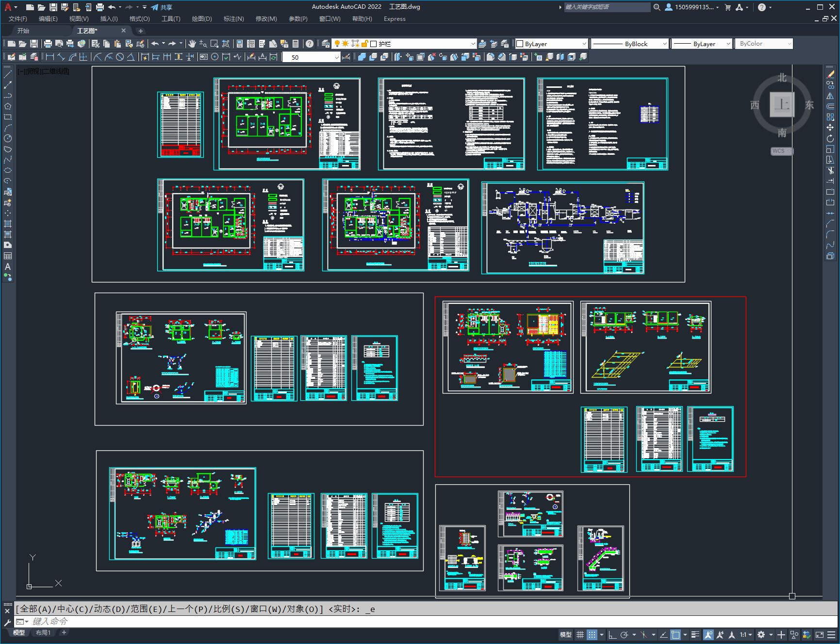Open the Zoom Window tool
The height and width of the screenshot is (644, 840).
(x=214, y=44)
